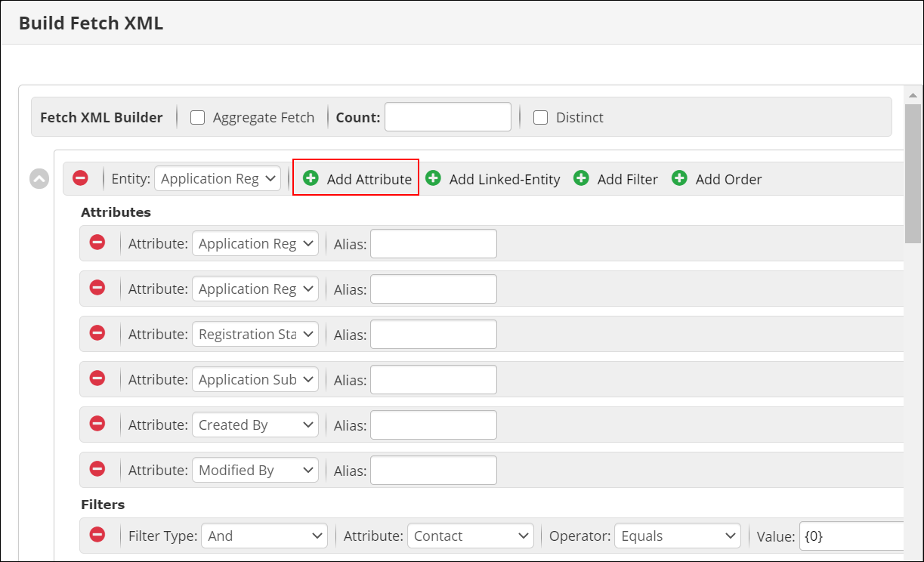The width and height of the screenshot is (924, 562).
Task: Collapse the entity section with the chevron icon
Action: pos(39,179)
